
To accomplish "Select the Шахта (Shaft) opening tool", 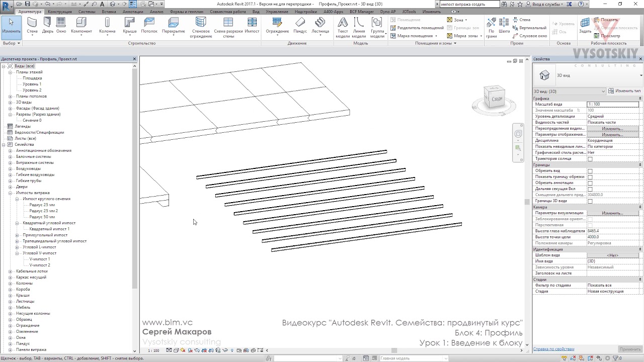I will [504, 26].
